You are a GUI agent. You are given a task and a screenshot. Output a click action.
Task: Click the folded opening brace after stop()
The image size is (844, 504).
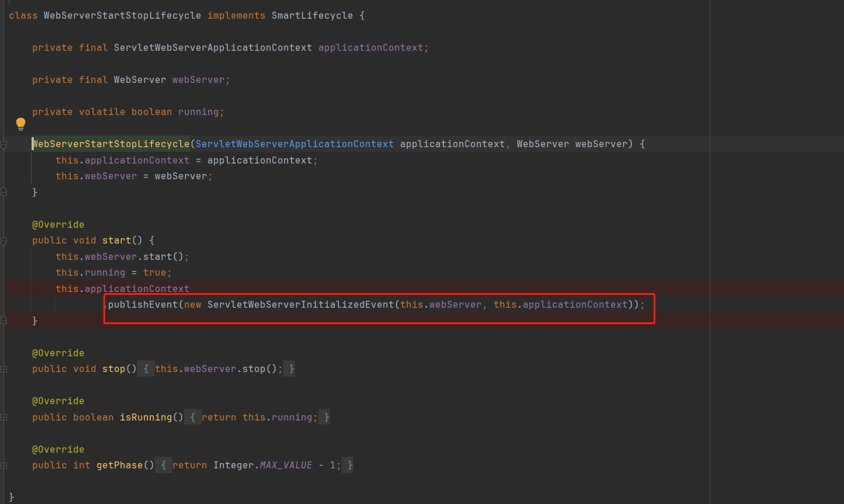click(x=146, y=369)
